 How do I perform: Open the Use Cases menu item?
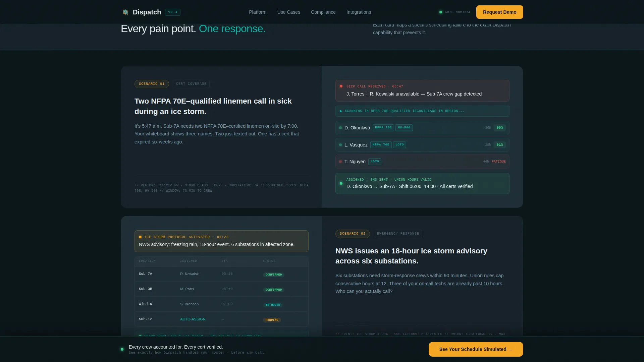[289, 12]
